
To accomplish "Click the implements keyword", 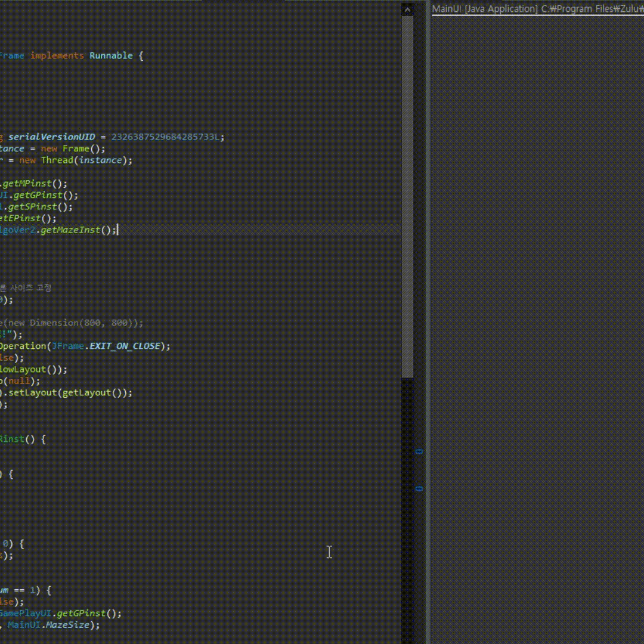I will pyautogui.click(x=57, y=55).
